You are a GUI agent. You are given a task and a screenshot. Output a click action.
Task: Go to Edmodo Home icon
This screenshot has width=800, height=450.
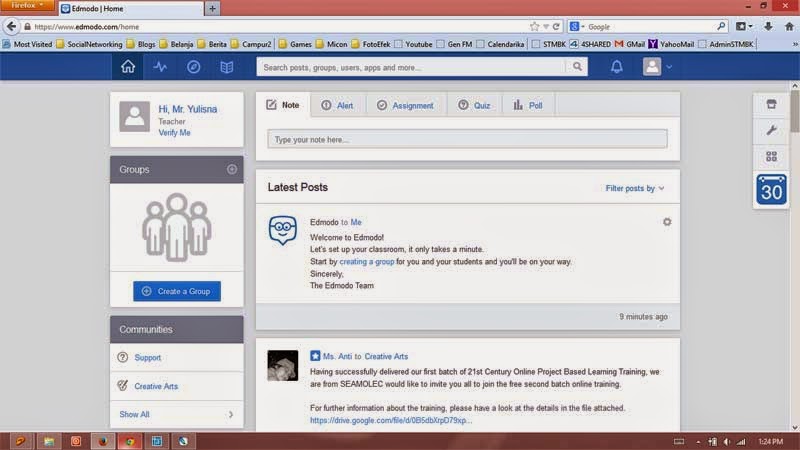128,67
